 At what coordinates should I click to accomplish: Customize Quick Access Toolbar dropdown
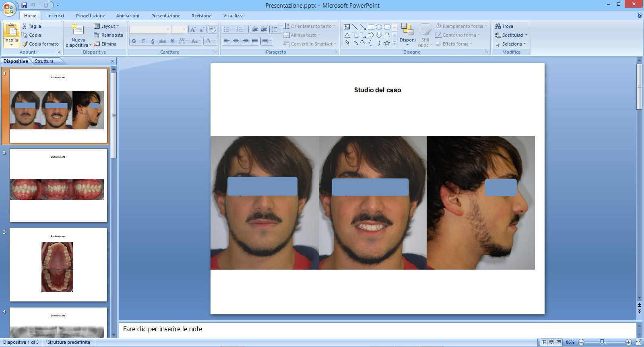(58, 5)
